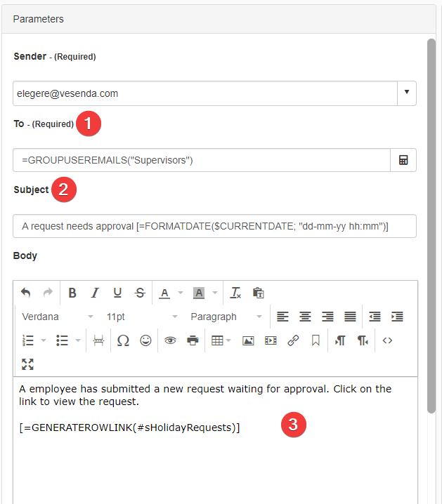Image resolution: width=442 pixels, height=504 pixels.
Task: Click the undo arrow icon
Action: click(x=26, y=293)
